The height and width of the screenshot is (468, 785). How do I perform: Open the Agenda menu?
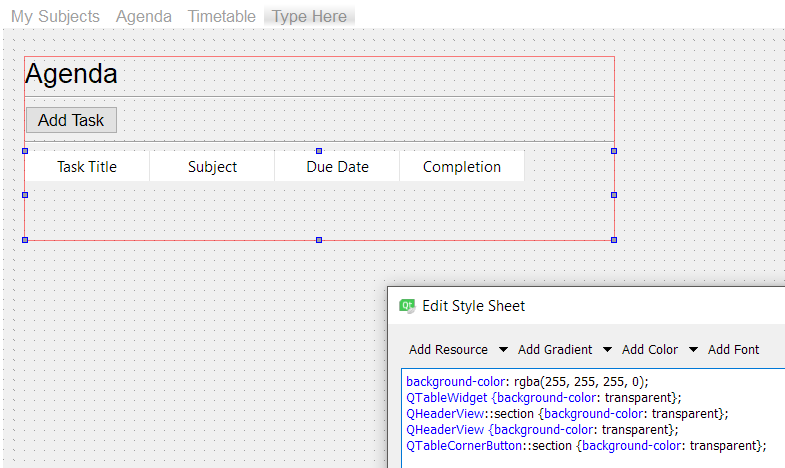144,17
